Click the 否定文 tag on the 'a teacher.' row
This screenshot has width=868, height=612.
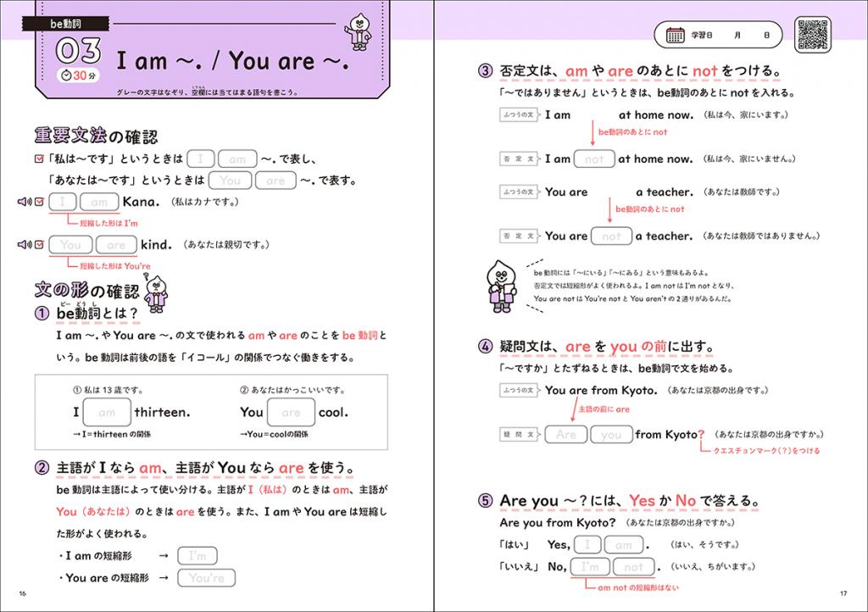520,236
